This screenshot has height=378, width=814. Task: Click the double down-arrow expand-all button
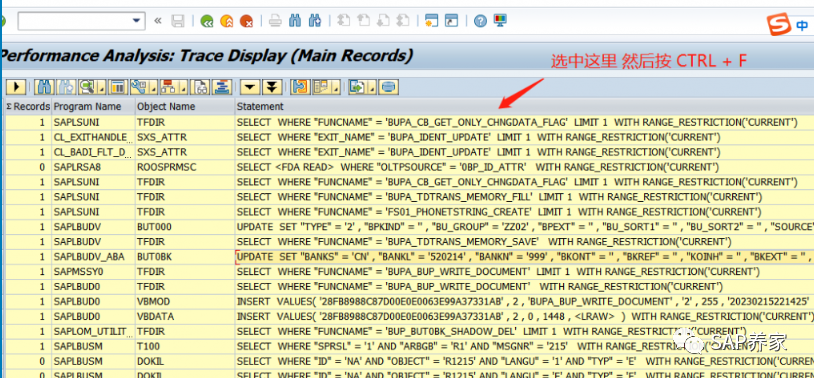pos(272,87)
